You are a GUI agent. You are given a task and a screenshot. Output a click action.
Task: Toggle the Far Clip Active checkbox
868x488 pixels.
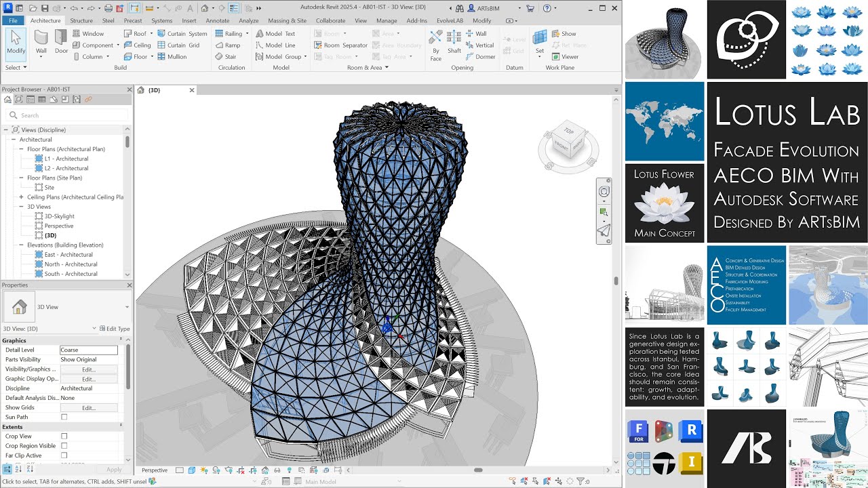pos(64,455)
